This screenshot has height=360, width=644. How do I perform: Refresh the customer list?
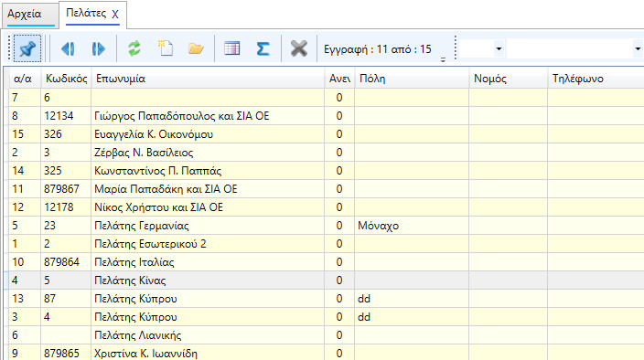134,48
